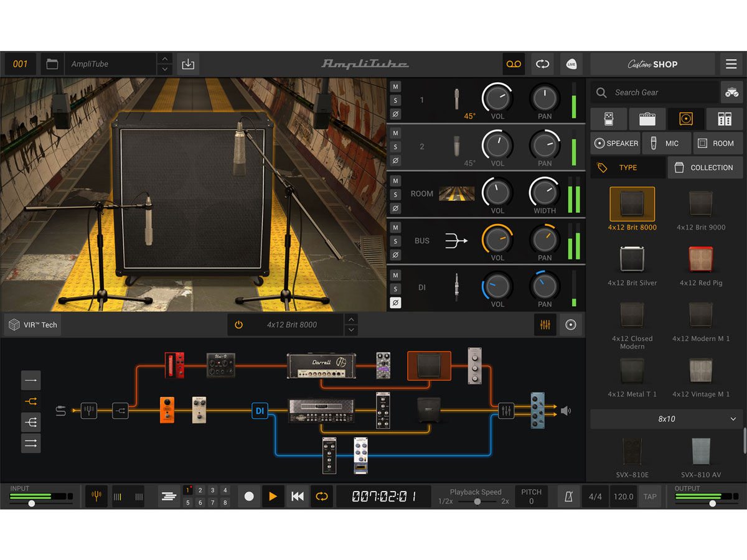Click the gear filter icon beside Search Gear
The image size is (747, 560).
(731, 92)
